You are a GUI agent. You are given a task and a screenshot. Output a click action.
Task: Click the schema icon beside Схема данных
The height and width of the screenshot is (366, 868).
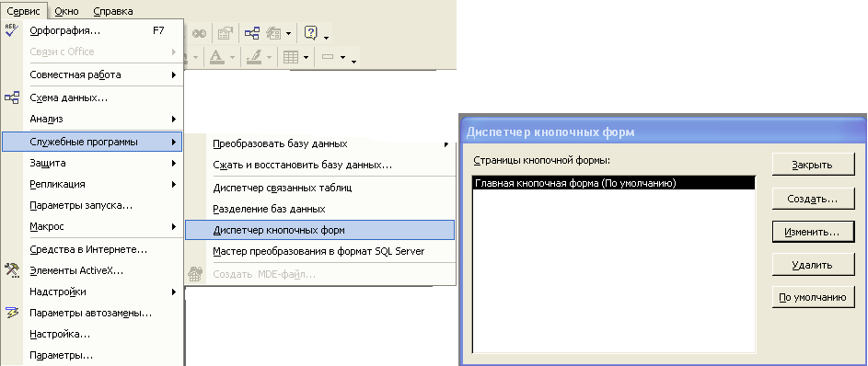pyautogui.click(x=12, y=97)
